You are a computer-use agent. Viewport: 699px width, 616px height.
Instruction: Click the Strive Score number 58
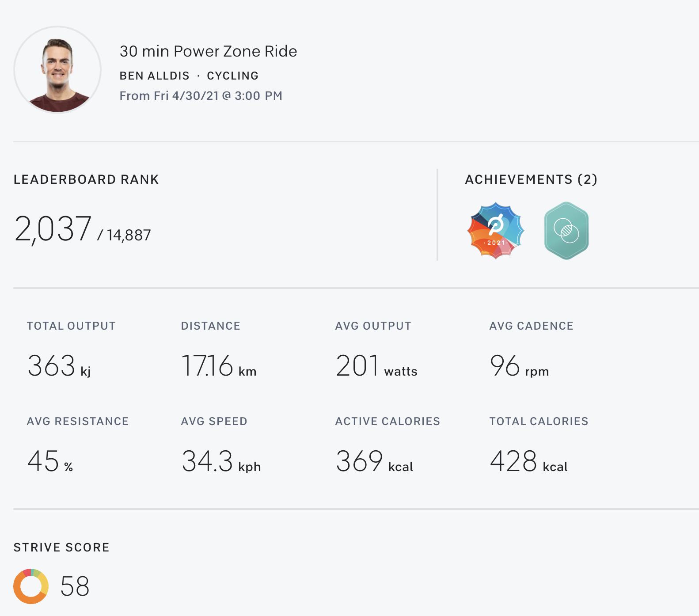75,586
